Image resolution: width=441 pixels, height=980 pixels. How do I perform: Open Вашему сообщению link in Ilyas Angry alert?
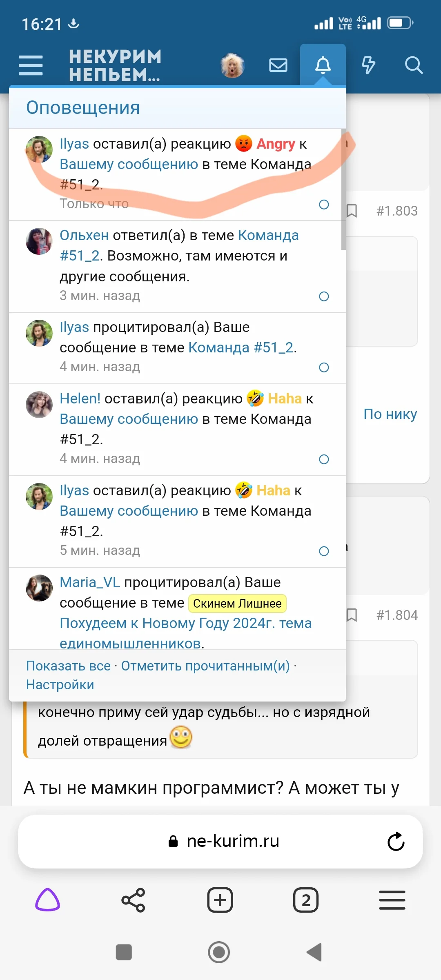pos(129,164)
